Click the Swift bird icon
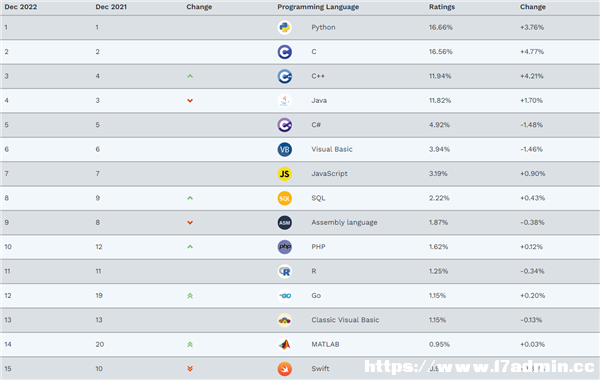This screenshot has height=380, width=600. (284, 369)
